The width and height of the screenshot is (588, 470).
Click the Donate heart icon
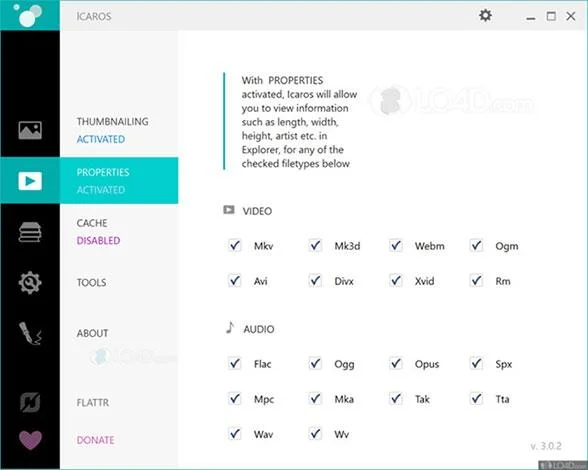click(30, 440)
